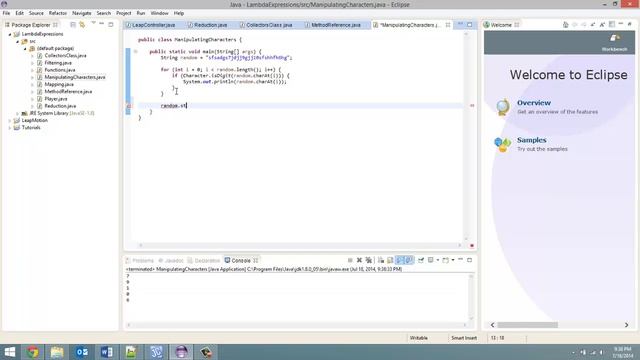Click Customize page icon in Welcome toolbar
640x360 pixels.
[x=612, y=25]
